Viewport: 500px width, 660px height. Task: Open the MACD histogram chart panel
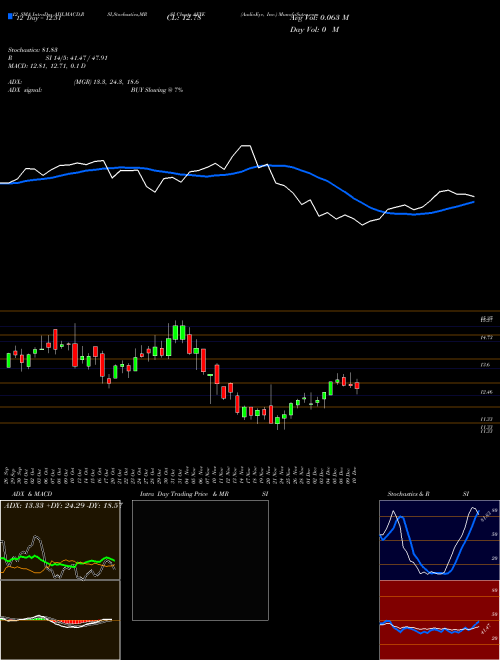tap(60, 620)
